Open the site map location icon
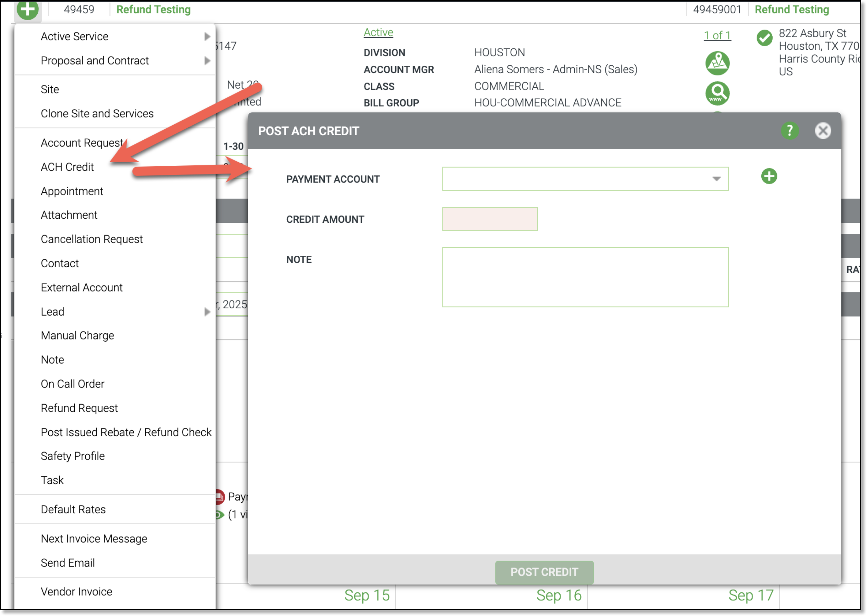867x616 pixels. [x=717, y=63]
